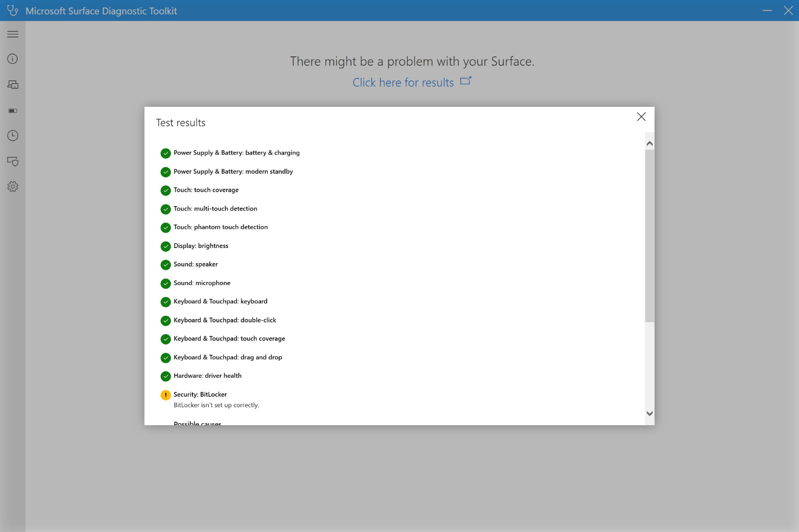Select 'Keyboard & Touchpad: drag and drop' text
Screen dimensions: 799x532
(x=228, y=357)
